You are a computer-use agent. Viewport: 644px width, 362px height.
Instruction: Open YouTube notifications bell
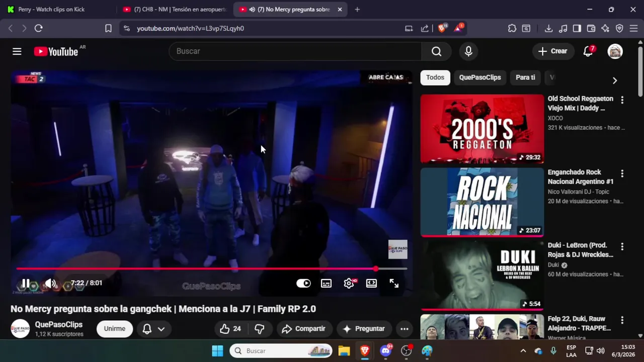pyautogui.click(x=588, y=51)
